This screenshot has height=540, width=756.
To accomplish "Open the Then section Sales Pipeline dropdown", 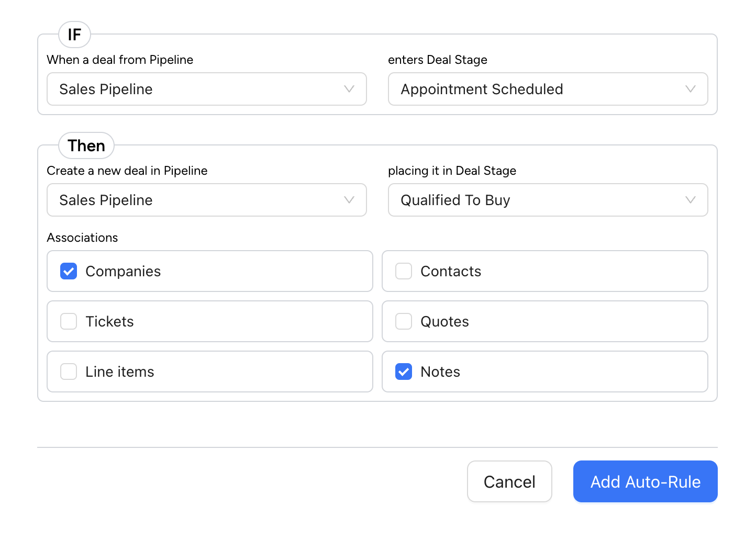I will coord(206,200).
